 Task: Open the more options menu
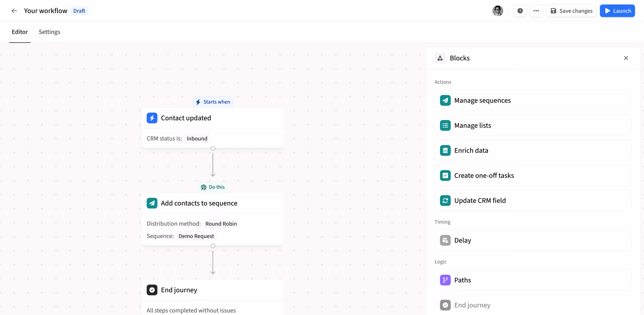[536, 11]
